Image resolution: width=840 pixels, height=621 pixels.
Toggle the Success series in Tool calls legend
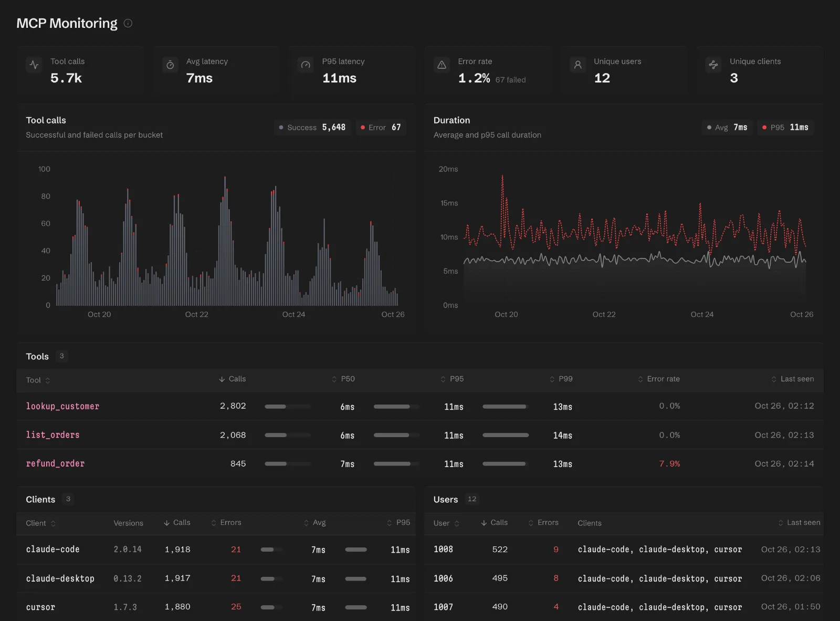(x=313, y=127)
